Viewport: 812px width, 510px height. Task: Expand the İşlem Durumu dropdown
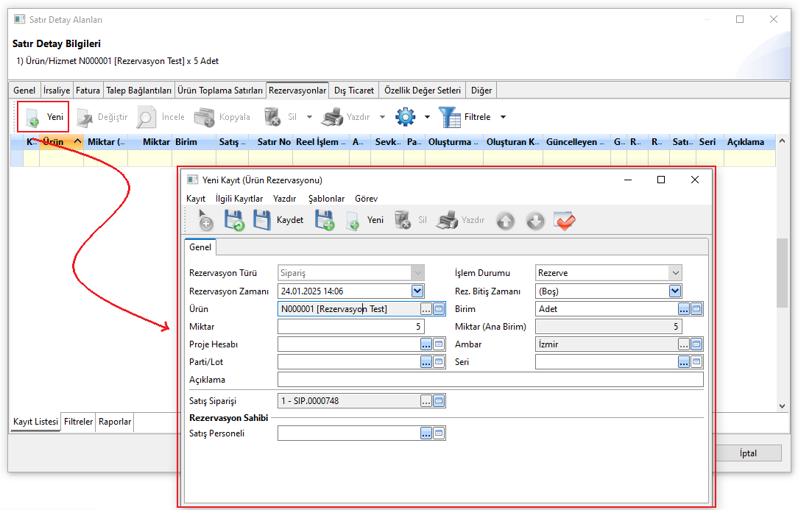click(x=675, y=273)
